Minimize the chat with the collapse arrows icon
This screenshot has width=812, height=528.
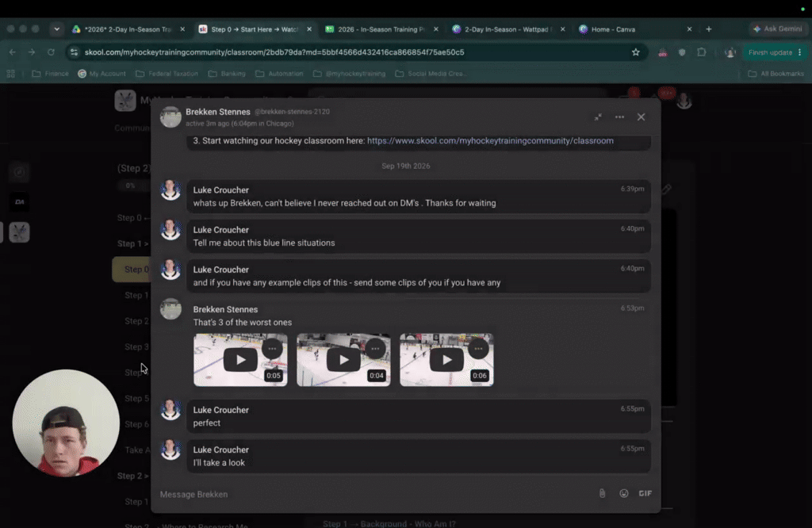(598, 117)
